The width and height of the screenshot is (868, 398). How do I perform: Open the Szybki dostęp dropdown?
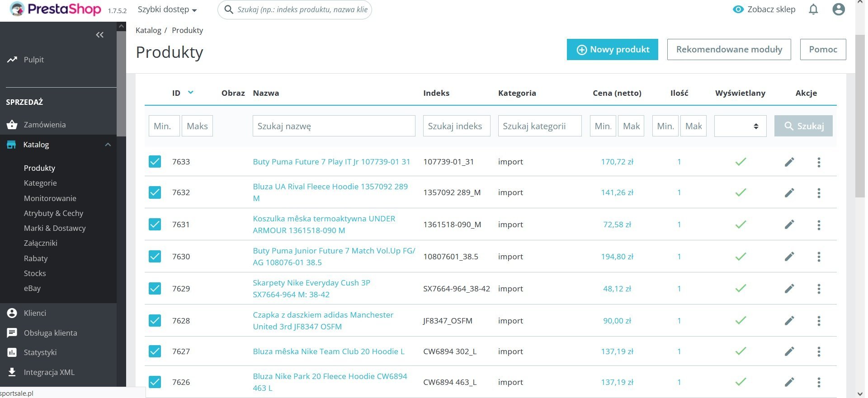(x=167, y=9)
